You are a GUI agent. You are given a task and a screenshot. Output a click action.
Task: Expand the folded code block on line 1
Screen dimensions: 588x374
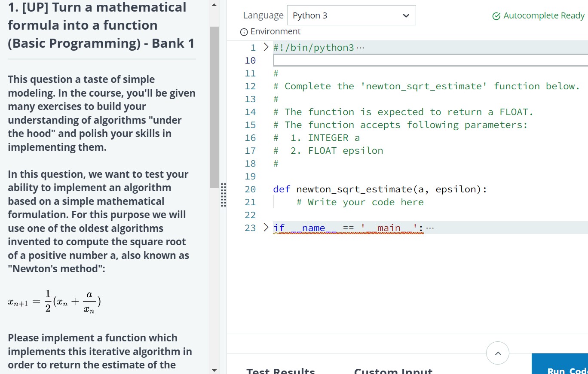tap(266, 47)
